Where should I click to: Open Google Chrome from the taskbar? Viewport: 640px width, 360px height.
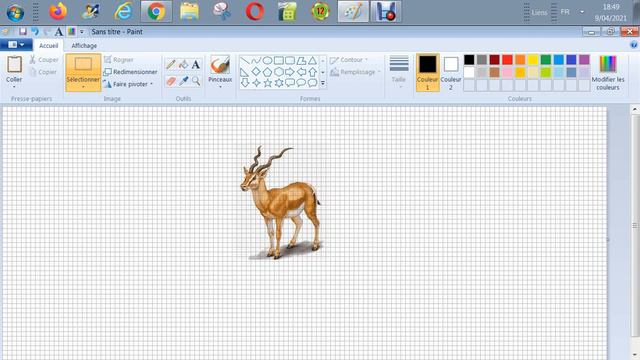click(156, 11)
